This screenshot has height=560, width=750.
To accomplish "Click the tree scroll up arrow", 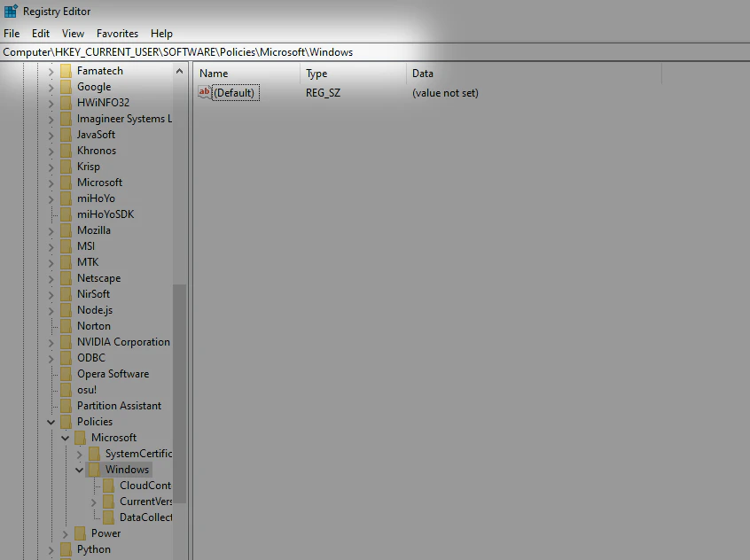I will coord(179,71).
